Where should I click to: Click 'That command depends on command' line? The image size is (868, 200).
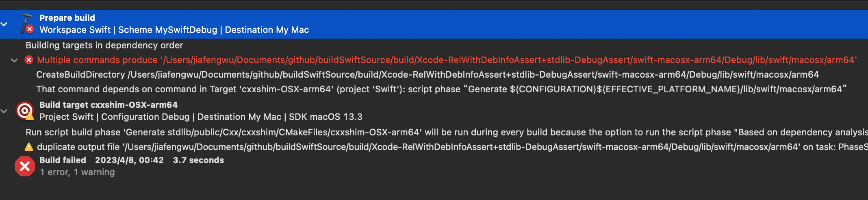point(441,89)
